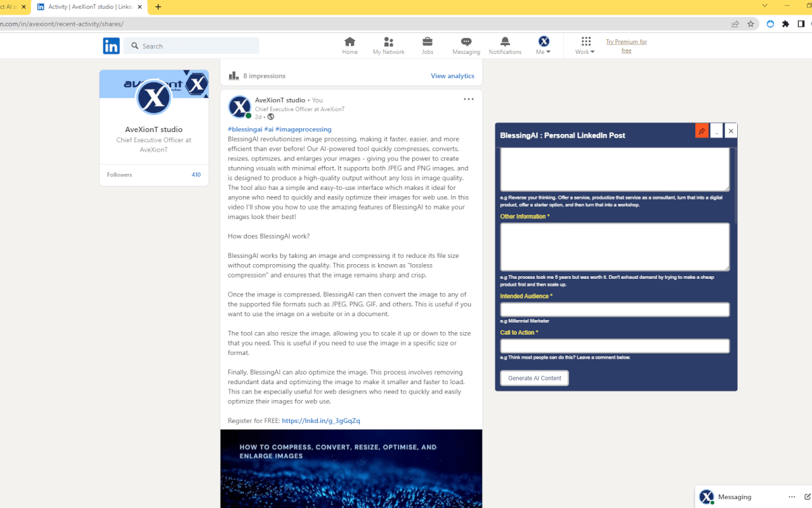Open the Home feed icon
This screenshot has width=812, height=508.
click(x=350, y=42)
